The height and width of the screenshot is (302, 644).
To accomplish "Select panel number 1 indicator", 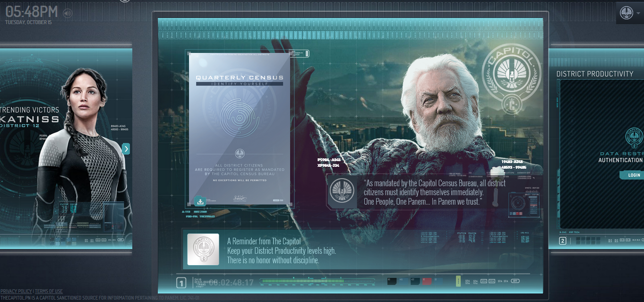I will click(181, 283).
